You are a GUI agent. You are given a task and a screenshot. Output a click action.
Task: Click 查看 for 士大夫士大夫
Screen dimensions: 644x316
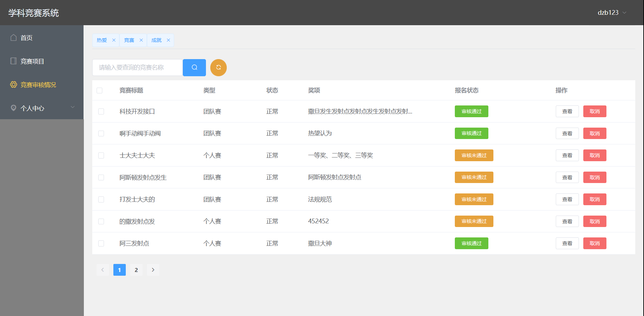pyautogui.click(x=567, y=155)
